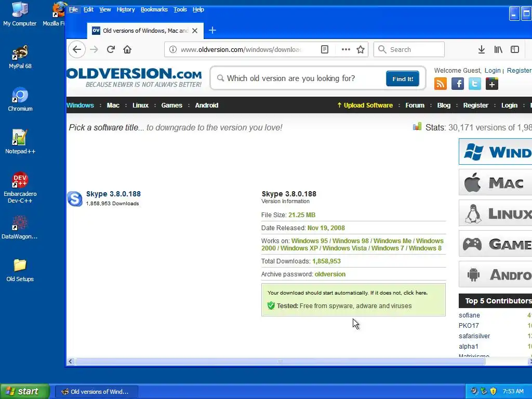The image size is (532, 399).
Task: Open the browser home page icon
Action: pos(127,49)
